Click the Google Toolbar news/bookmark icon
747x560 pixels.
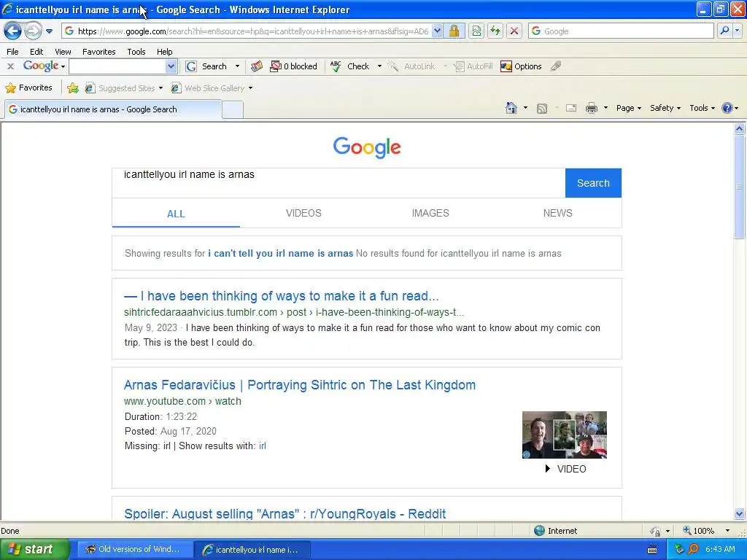[x=257, y=66]
